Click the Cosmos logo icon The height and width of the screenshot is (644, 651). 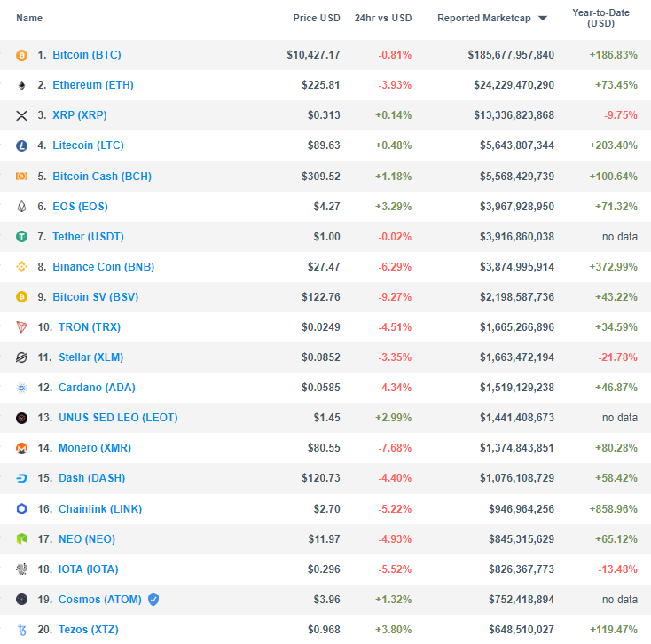(21, 600)
